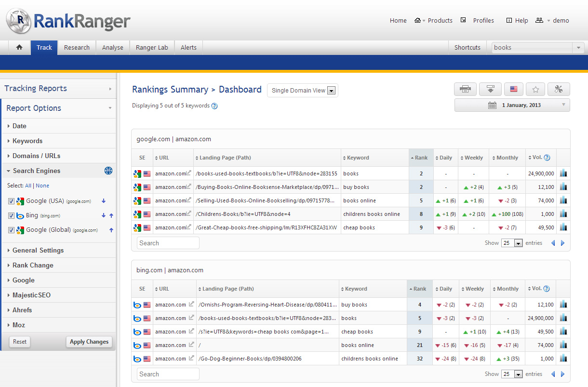
Task: Click the download export icon
Action: (x=490, y=89)
